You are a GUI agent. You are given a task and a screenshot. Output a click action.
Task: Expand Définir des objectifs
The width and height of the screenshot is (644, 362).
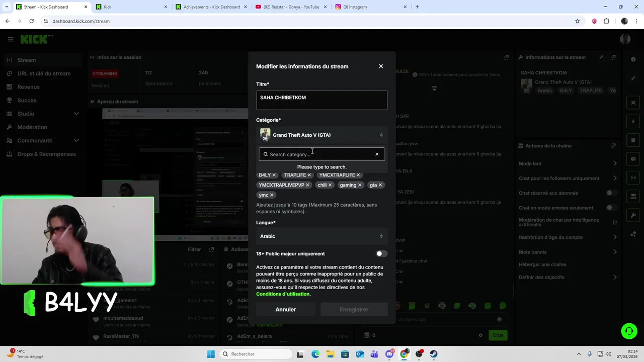(568, 277)
